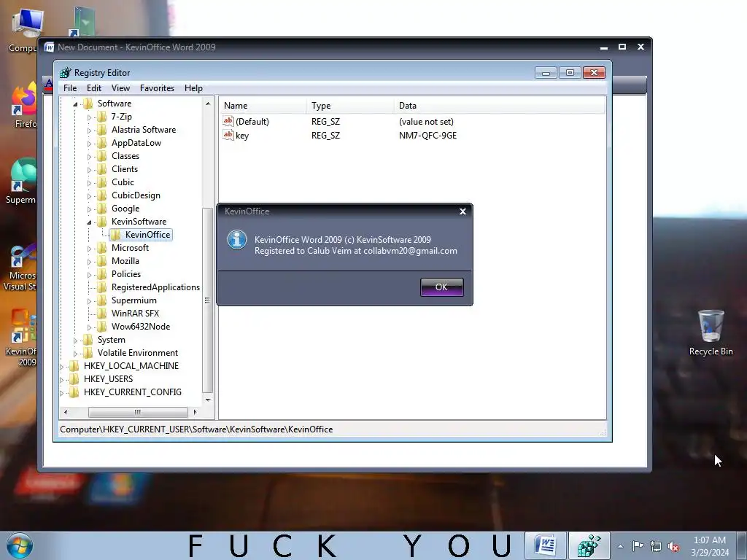Maximize the KevinOffice Word window

click(622, 47)
